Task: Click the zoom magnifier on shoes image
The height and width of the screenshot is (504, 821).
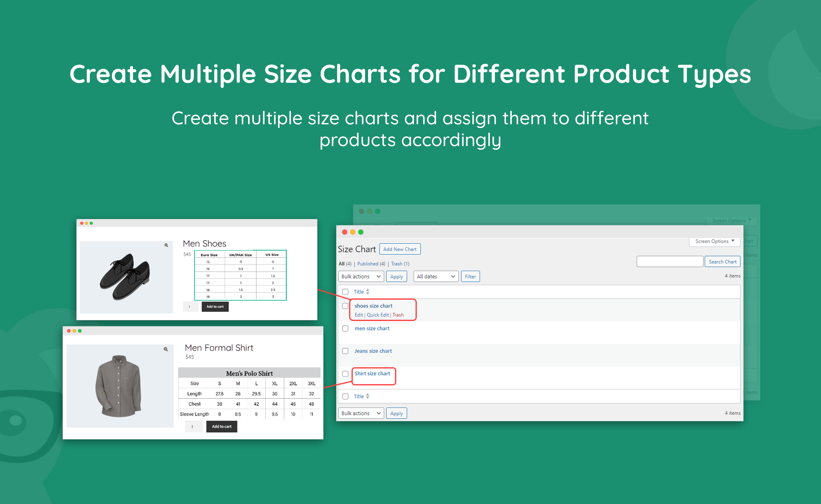Action: pos(166,245)
